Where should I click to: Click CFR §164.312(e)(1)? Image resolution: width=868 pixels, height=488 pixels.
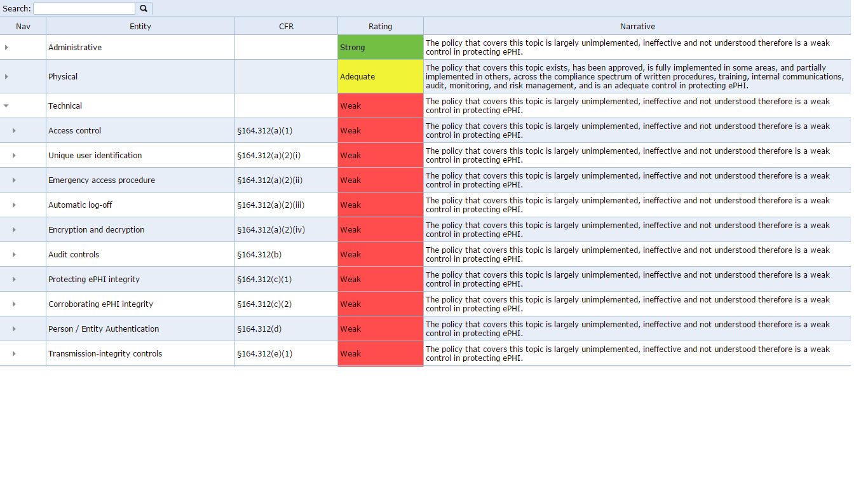click(265, 354)
